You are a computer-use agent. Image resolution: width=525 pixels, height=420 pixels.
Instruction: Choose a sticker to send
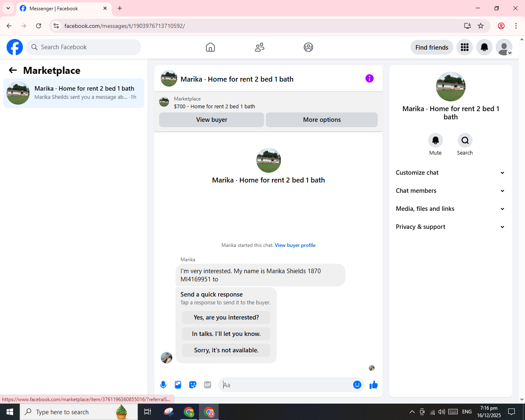[193, 385]
